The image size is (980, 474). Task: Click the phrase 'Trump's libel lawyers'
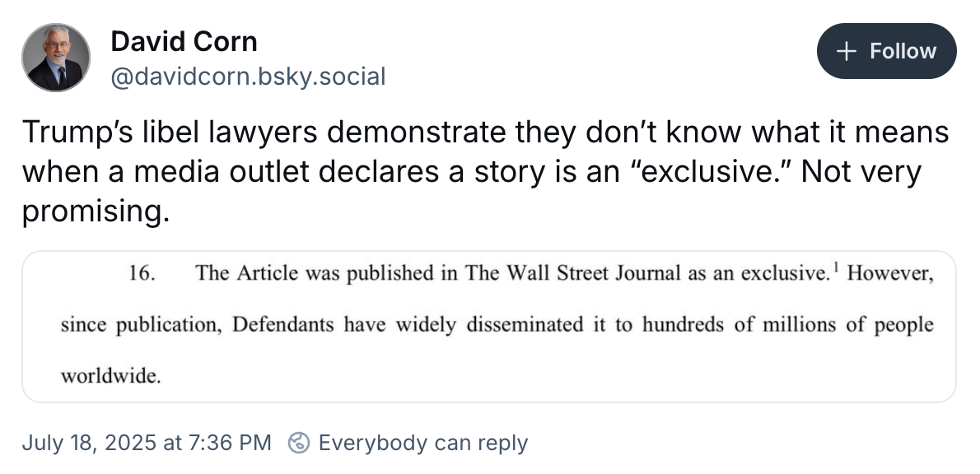tap(170, 132)
